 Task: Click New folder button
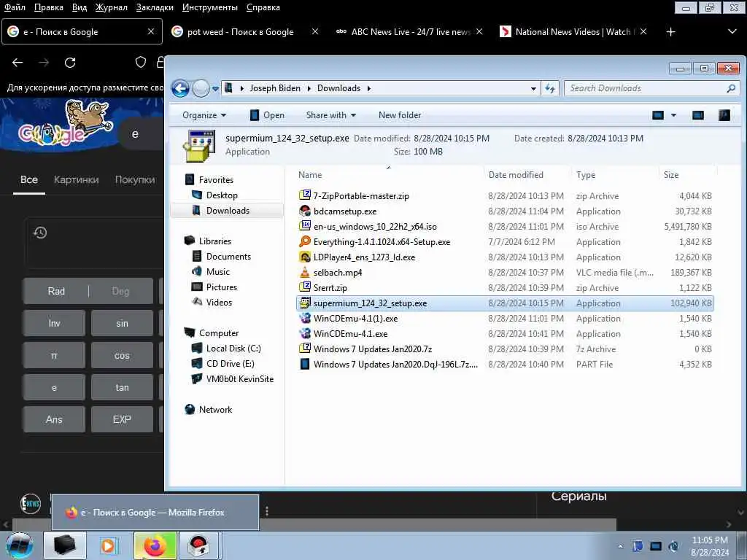400,115
